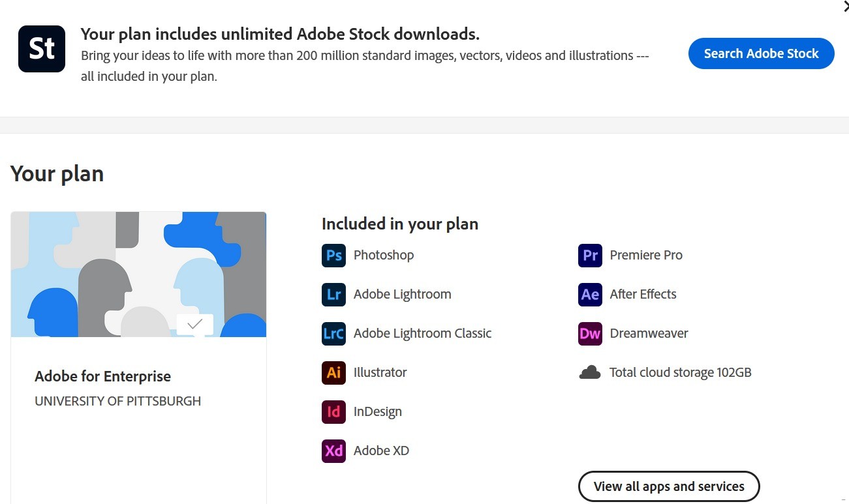849x504 pixels.
Task: Select the Lightroom Classic LrC icon
Action: [x=333, y=333]
